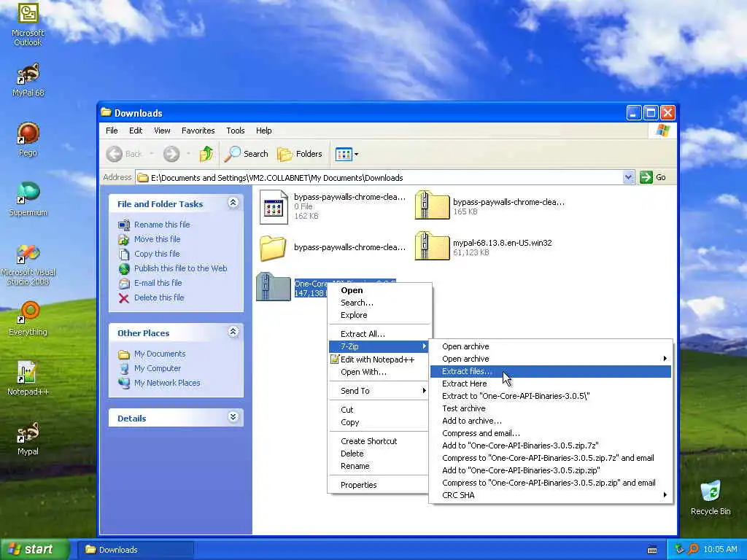Screen dimensions: 747x560
Task: Go to My Documents in Other Places
Action: tap(160, 354)
